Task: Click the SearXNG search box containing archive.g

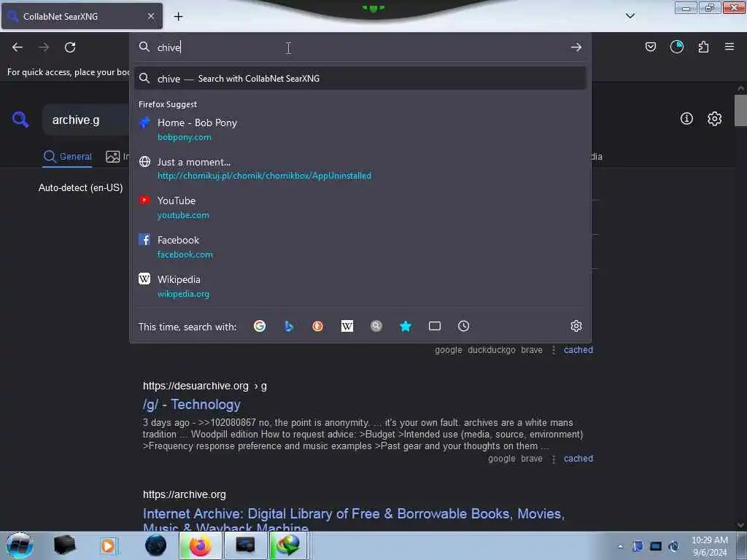Action: pyautogui.click(x=86, y=120)
